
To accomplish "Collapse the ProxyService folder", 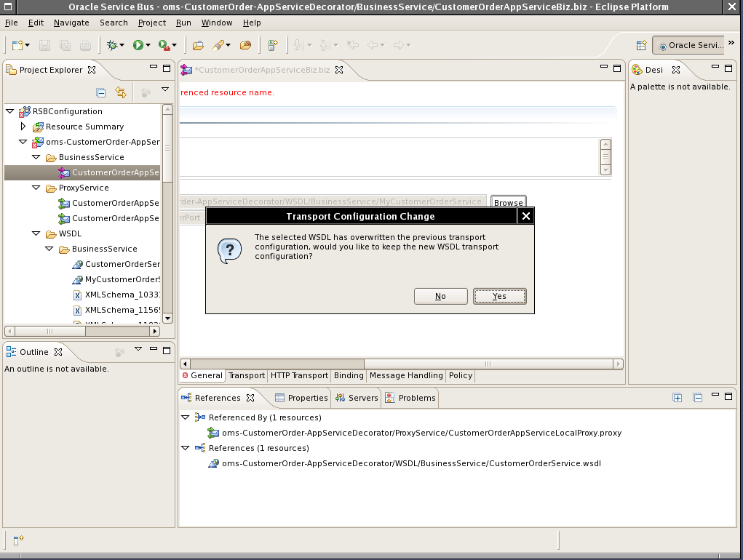I will pos(36,188).
